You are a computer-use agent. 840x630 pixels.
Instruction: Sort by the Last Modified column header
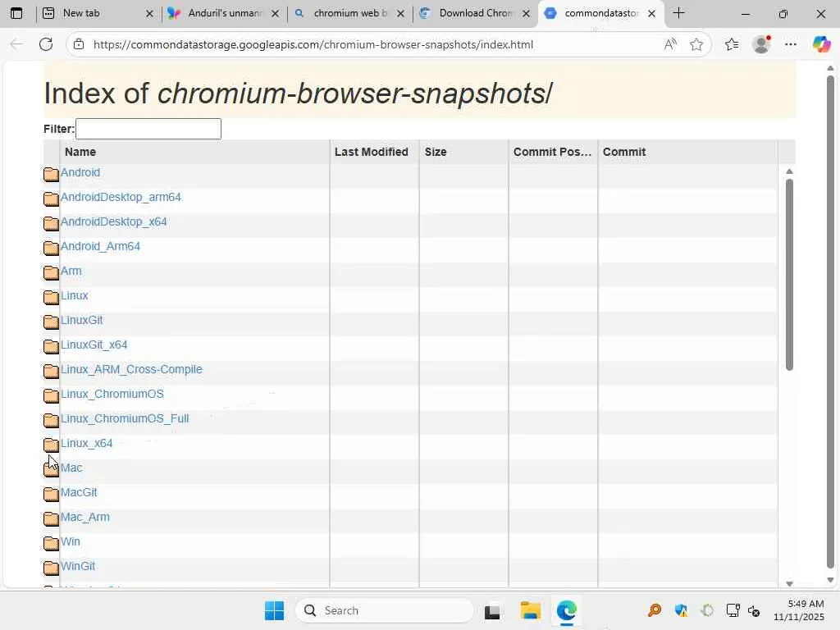coord(374,152)
